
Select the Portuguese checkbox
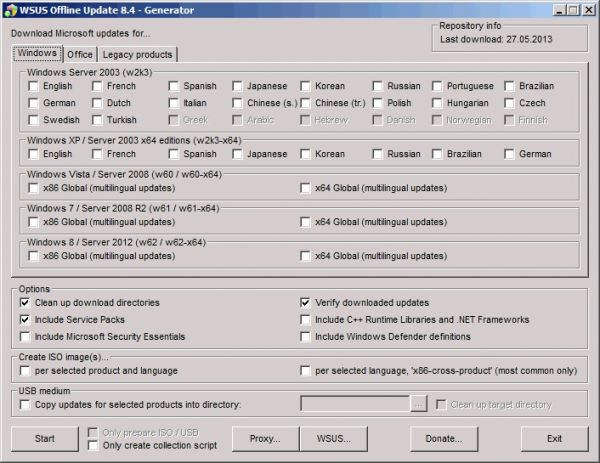click(x=437, y=86)
